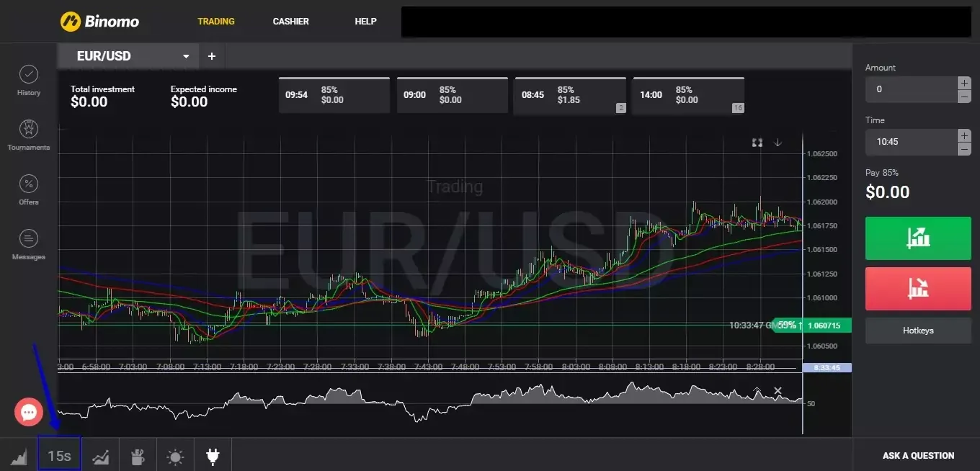Viewport: 980px width, 471px height.
Task: Click the Time input field
Action: coord(912,142)
